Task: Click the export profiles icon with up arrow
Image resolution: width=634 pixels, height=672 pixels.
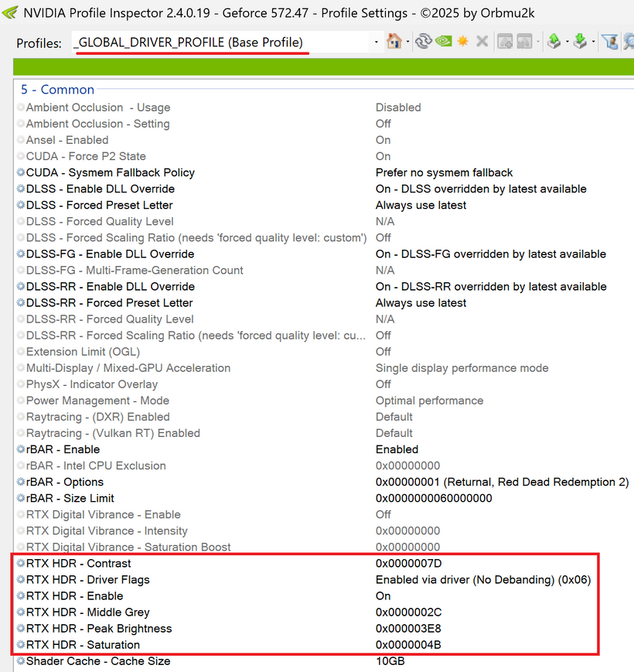Action: (x=554, y=41)
